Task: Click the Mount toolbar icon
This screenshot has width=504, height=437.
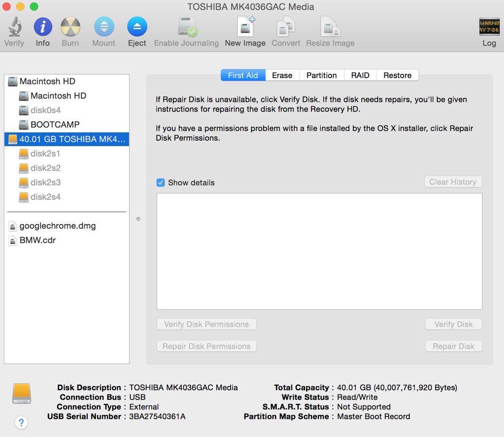Action: [104, 27]
